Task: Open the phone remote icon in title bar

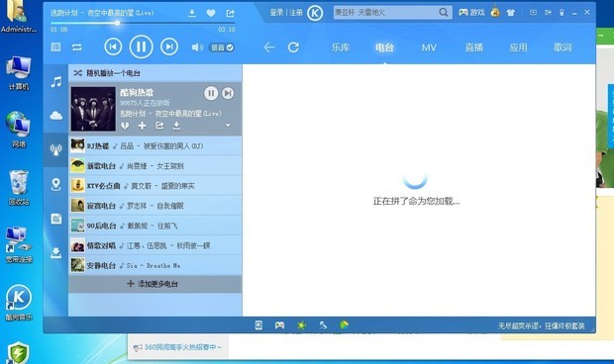Action: click(562, 13)
